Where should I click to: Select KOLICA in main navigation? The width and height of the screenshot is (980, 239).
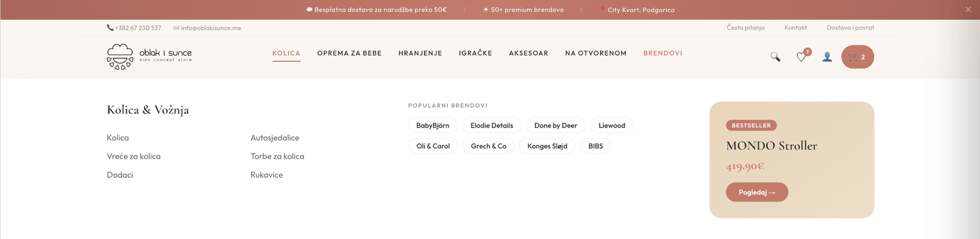(286, 53)
